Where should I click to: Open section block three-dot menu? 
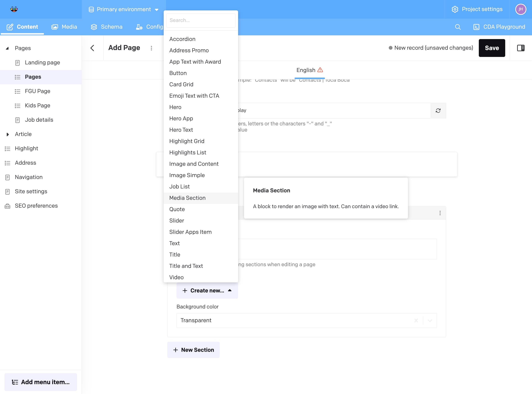(440, 213)
